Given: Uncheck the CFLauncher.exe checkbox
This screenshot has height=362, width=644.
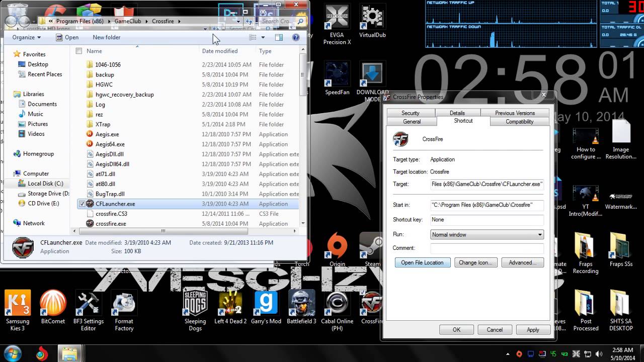Looking at the screenshot, I should pos(82,204).
